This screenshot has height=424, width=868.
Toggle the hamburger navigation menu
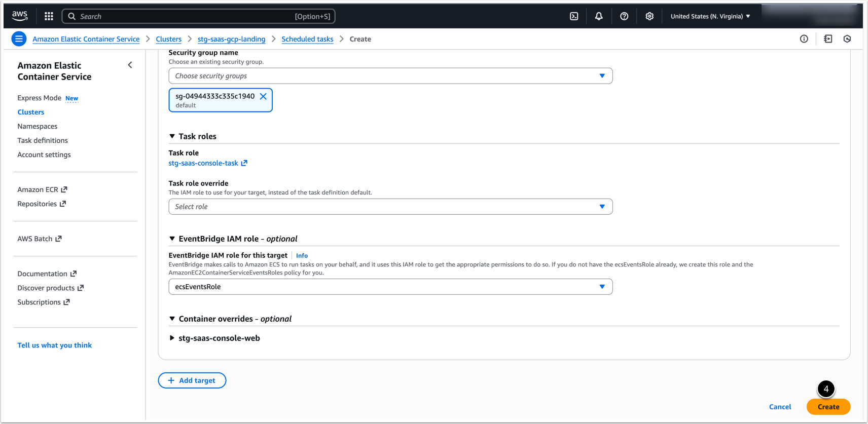[19, 39]
